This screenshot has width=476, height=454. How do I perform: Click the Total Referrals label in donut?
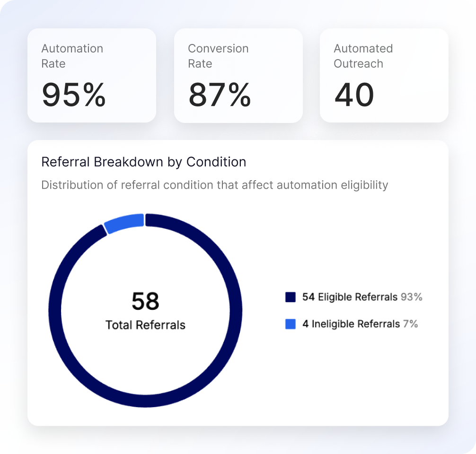coord(145,325)
